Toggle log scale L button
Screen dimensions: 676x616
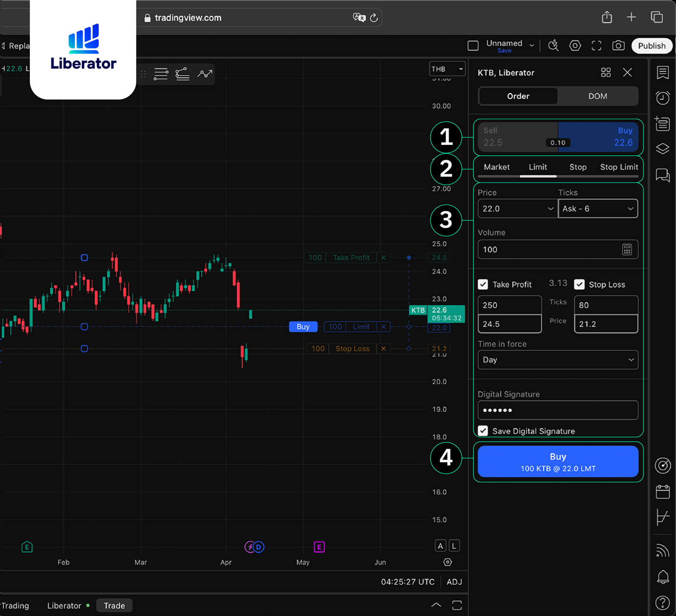454,546
